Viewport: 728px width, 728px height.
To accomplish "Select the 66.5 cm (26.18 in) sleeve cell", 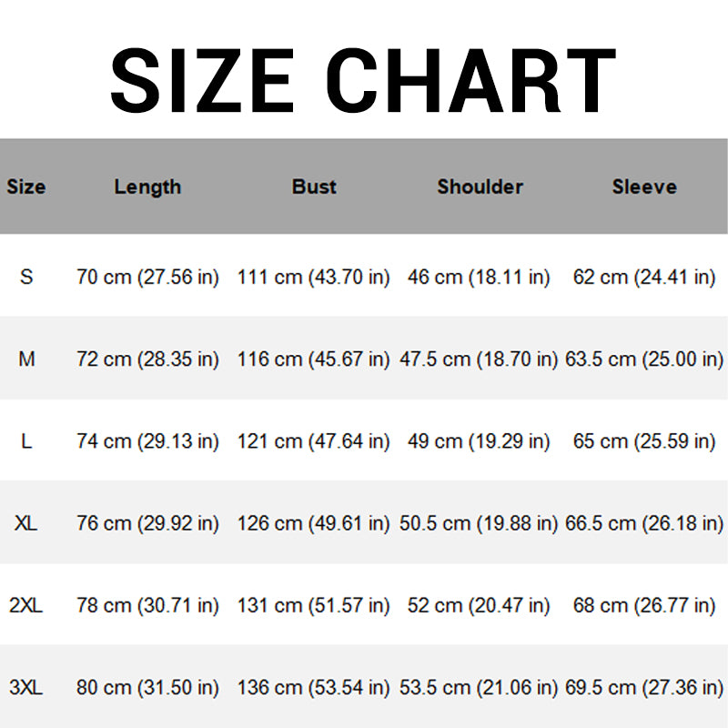I will (x=644, y=524).
